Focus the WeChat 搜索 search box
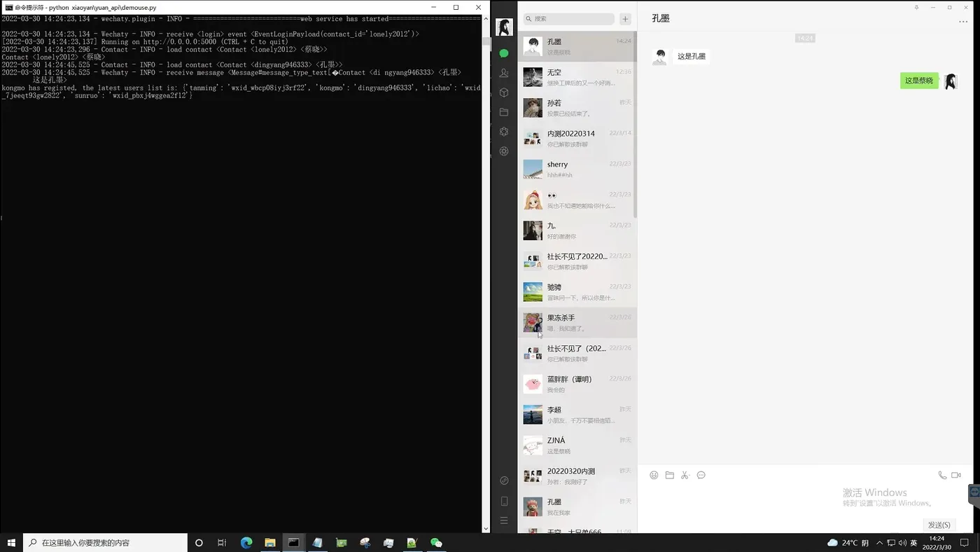Image resolution: width=980 pixels, height=552 pixels. click(569, 19)
